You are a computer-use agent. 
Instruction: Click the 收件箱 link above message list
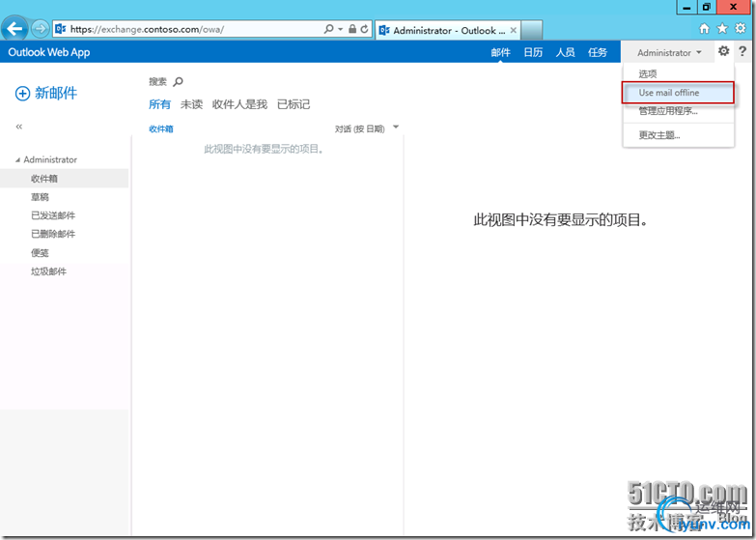point(161,128)
